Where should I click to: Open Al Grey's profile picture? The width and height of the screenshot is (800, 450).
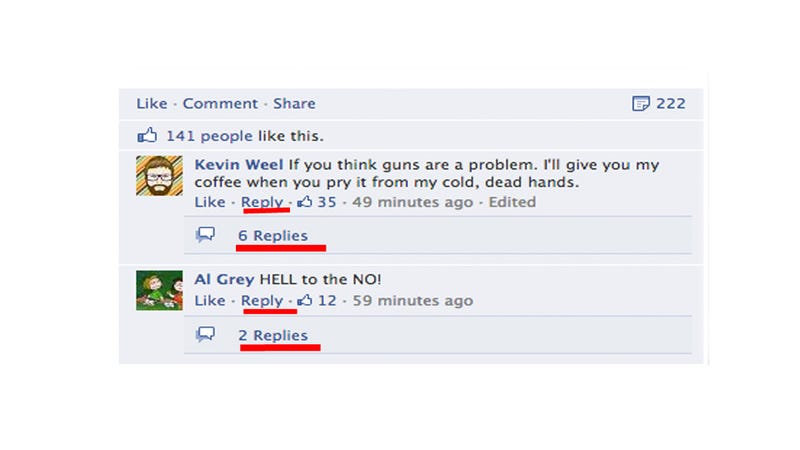159,290
